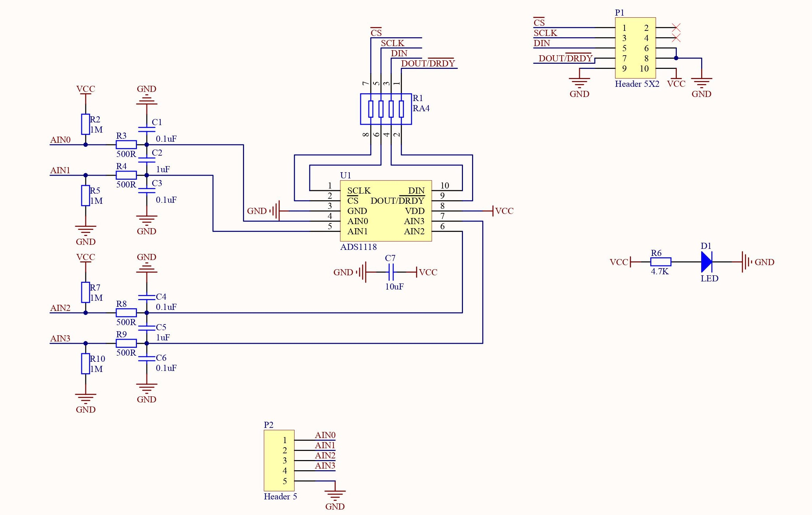Click the 'RA4' value text of R1
The width and height of the screenshot is (812, 515).
(421, 108)
